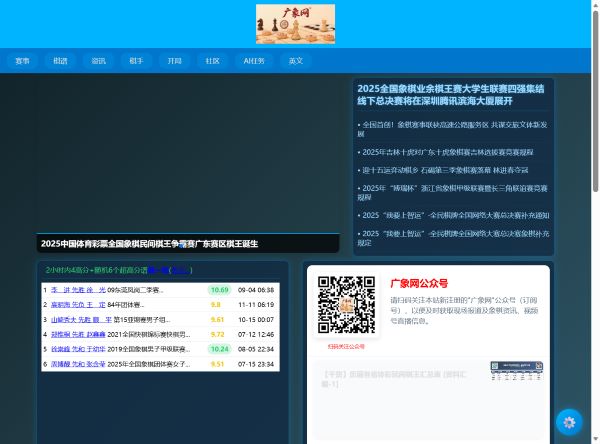
Task: Open the 赛事 navigation tab
Action: (x=22, y=61)
